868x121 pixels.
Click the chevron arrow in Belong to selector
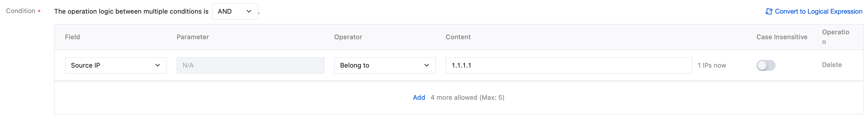(x=426, y=65)
